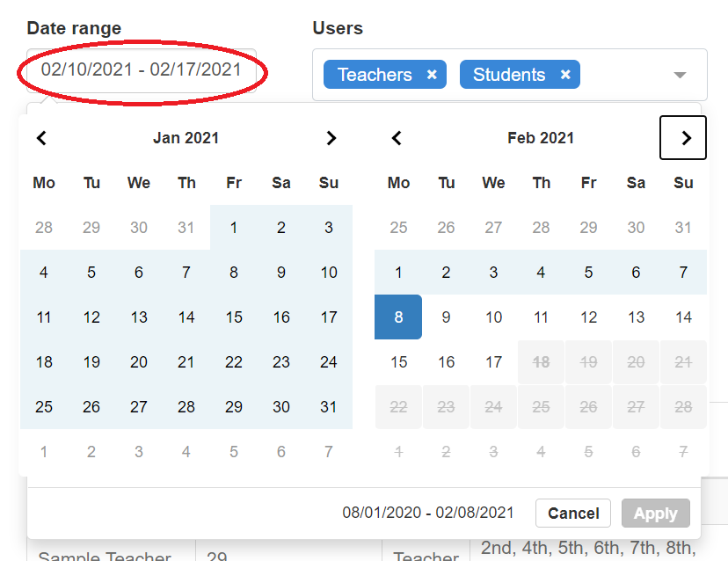Expand the Users dropdown arrow
This screenshot has width=728, height=561.
pos(680,75)
